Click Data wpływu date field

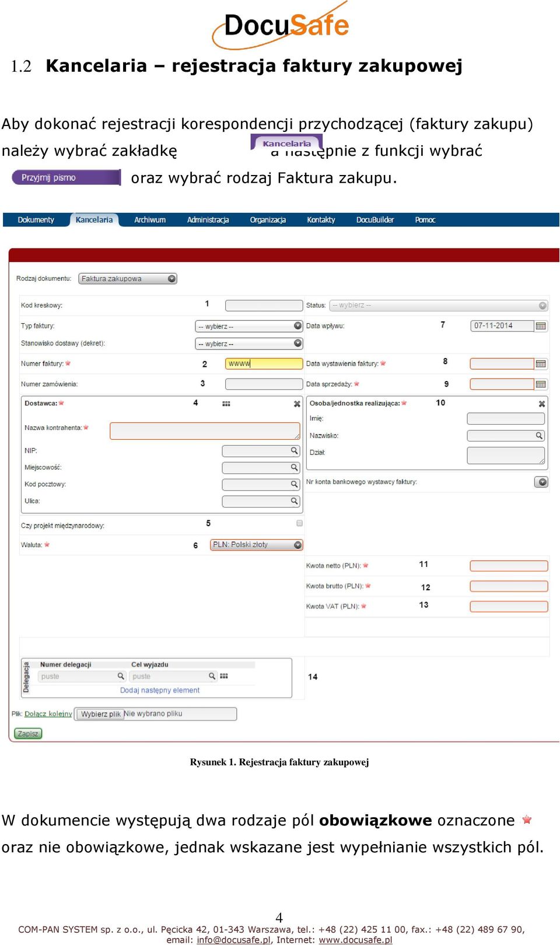(502, 326)
